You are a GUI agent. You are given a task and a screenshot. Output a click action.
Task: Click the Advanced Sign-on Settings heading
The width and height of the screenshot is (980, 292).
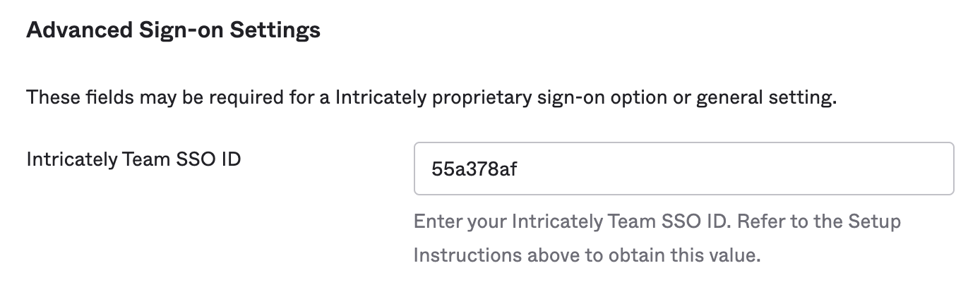tap(173, 31)
